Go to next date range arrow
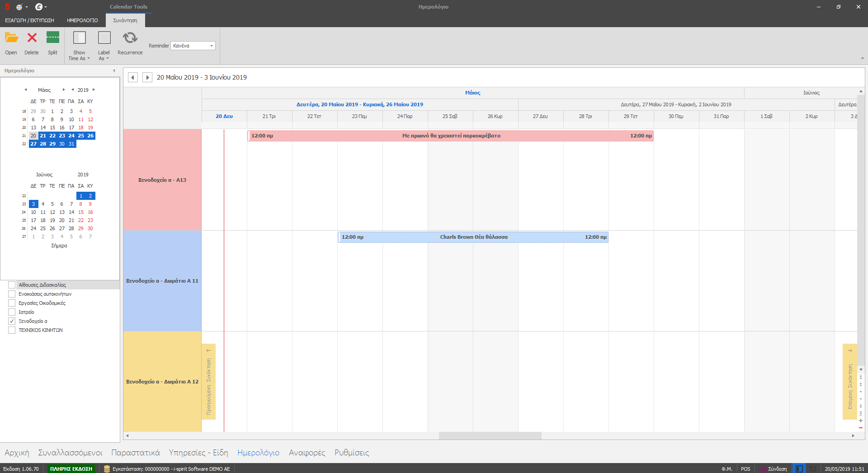 click(x=147, y=77)
